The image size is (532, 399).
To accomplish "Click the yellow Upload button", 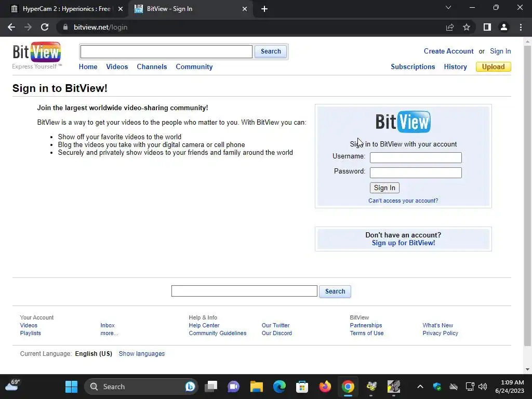I will click(x=494, y=67).
